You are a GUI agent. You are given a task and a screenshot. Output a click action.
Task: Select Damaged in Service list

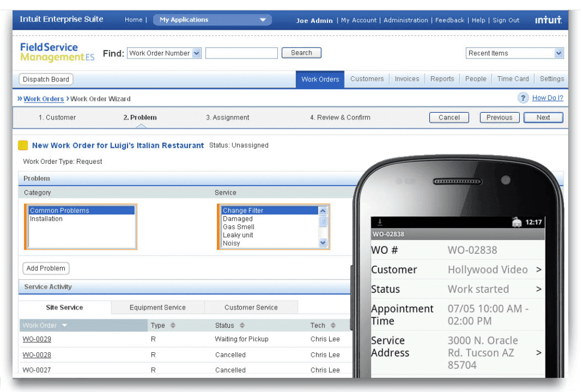point(270,219)
